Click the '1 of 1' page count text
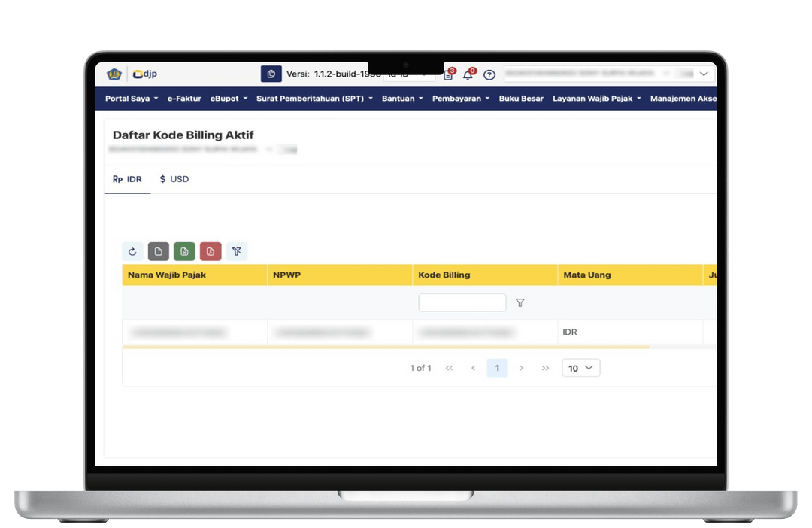Image resolution: width=812 pixels, height=528 pixels. 420,368
